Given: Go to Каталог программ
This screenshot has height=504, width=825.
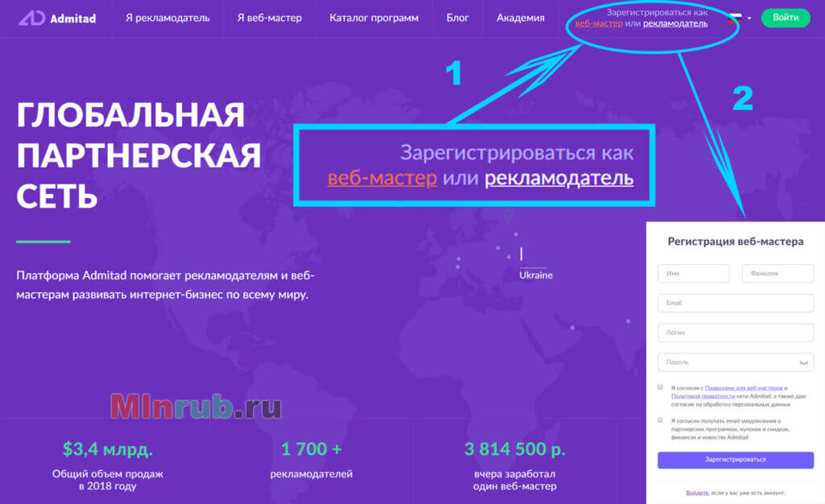Looking at the screenshot, I should point(374,18).
